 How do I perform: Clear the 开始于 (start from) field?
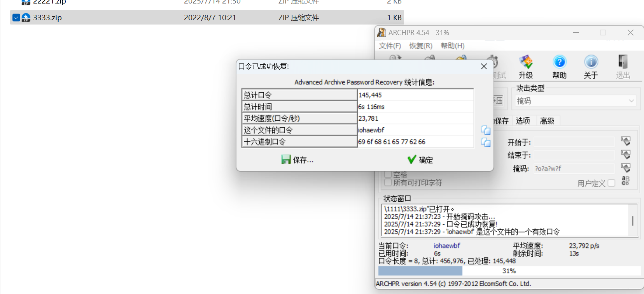click(625, 141)
